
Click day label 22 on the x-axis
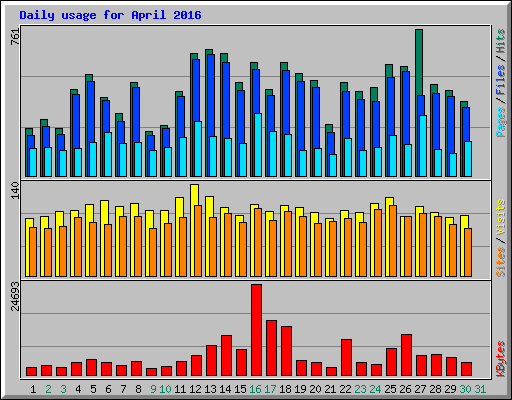(345, 389)
